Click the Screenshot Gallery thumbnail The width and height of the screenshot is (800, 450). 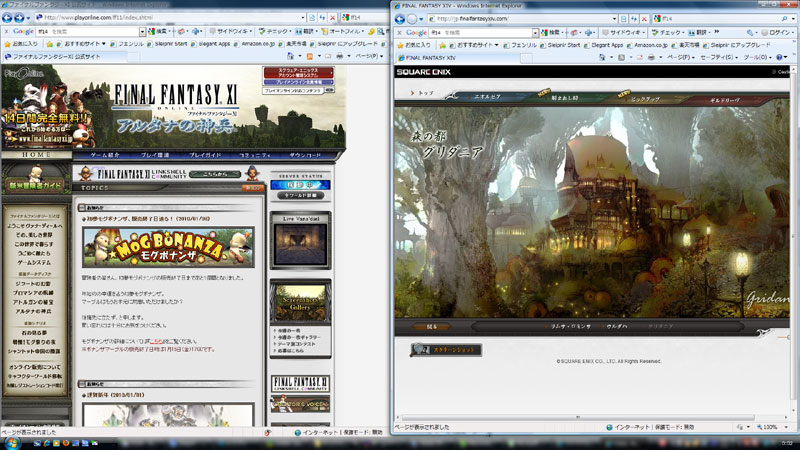tap(301, 302)
